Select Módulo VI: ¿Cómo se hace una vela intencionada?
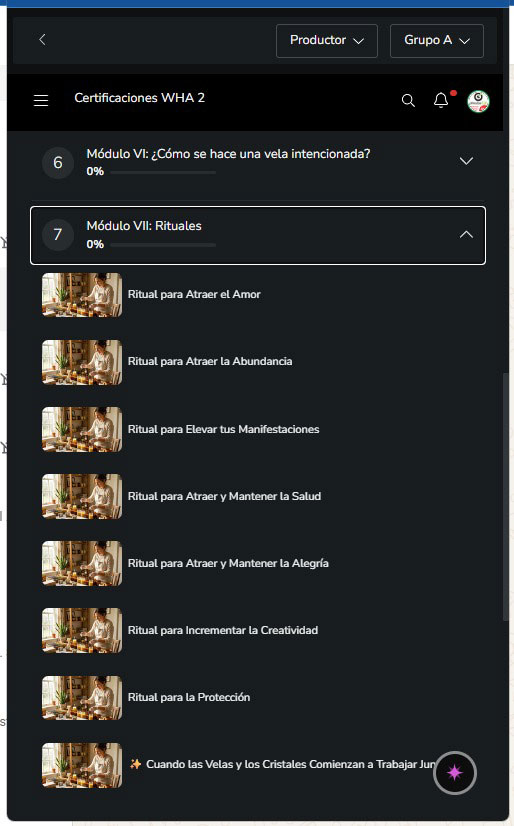514x826 pixels. click(228, 154)
